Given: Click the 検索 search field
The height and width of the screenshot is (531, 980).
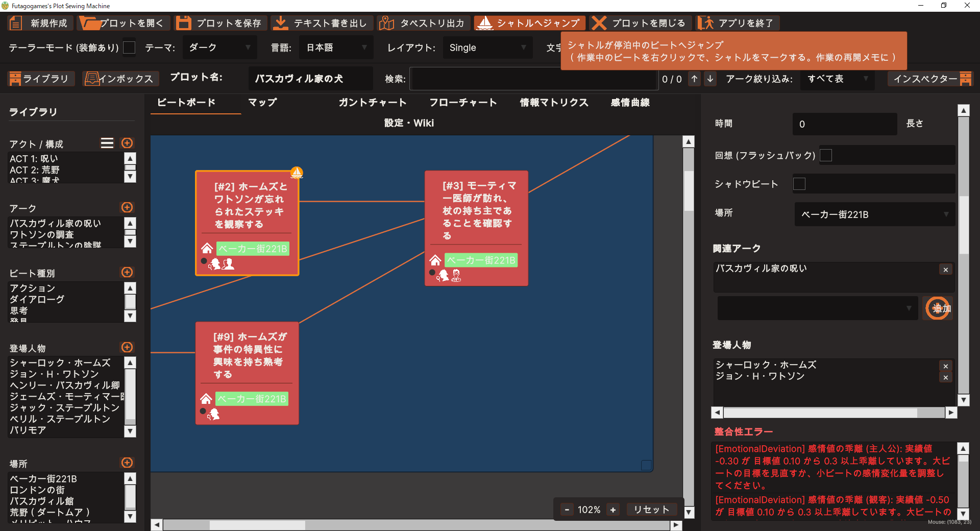Looking at the screenshot, I should 533,79.
